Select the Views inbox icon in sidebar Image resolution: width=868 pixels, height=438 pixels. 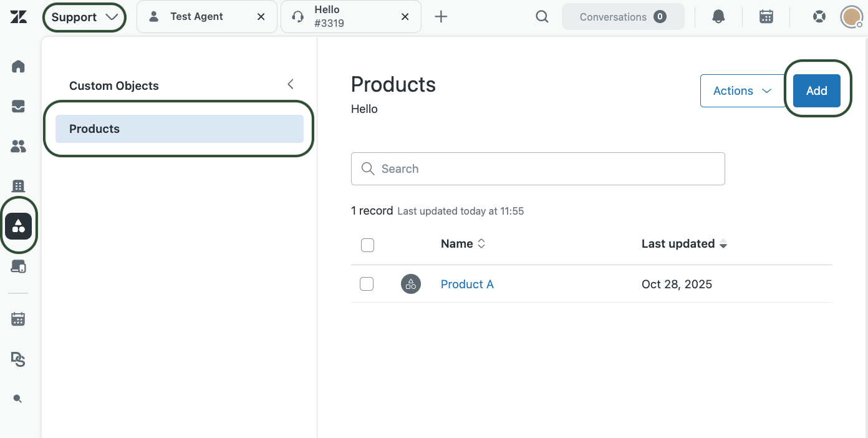click(18, 106)
